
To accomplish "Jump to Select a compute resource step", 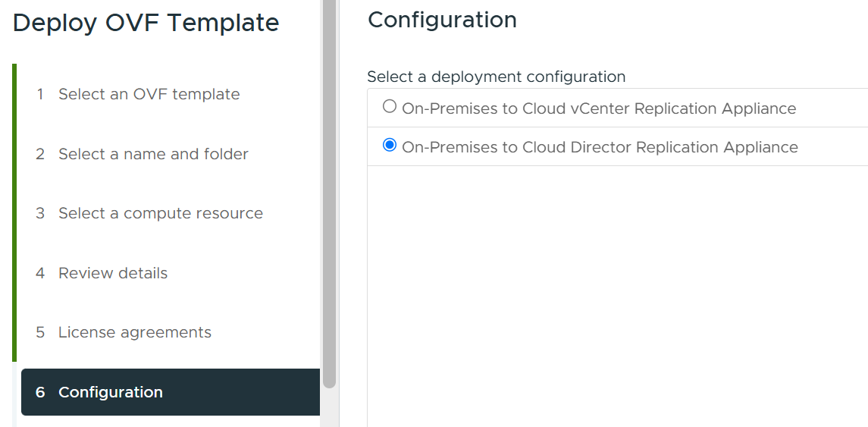I will [x=161, y=213].
